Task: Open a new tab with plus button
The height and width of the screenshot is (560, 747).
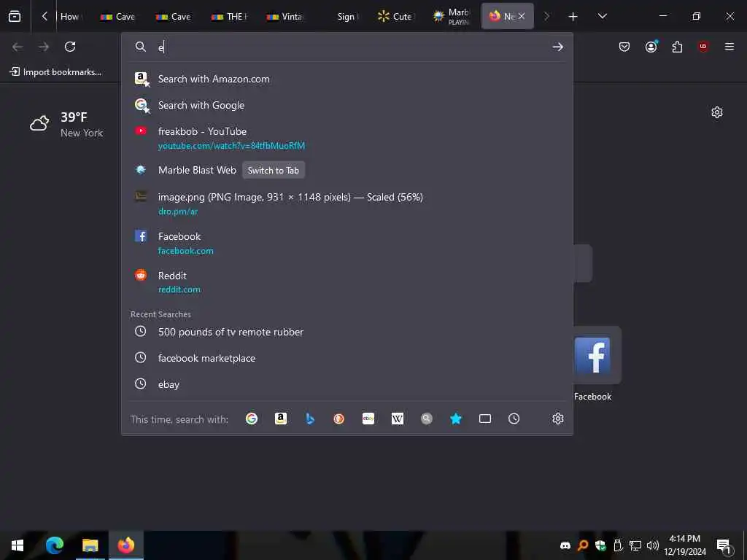Action: click(573, 17)
